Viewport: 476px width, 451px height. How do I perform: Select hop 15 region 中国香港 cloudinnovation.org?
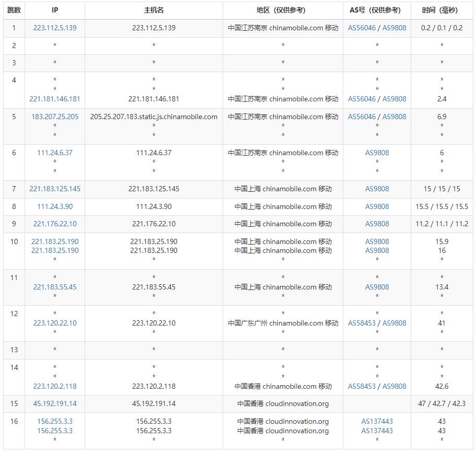[x=283, y=403]
